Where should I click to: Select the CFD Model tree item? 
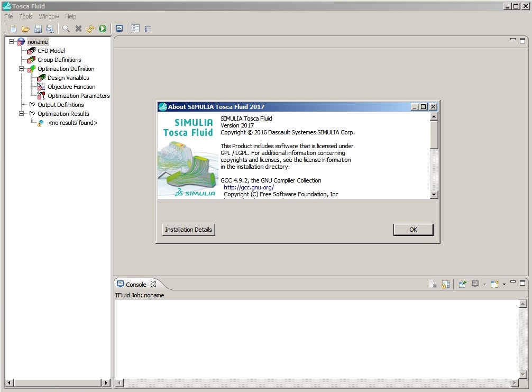click(x=51, y=51)
